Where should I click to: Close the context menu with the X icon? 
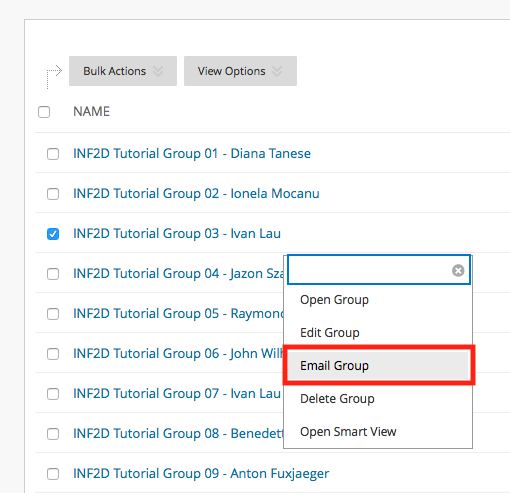(x=458, y=270)
